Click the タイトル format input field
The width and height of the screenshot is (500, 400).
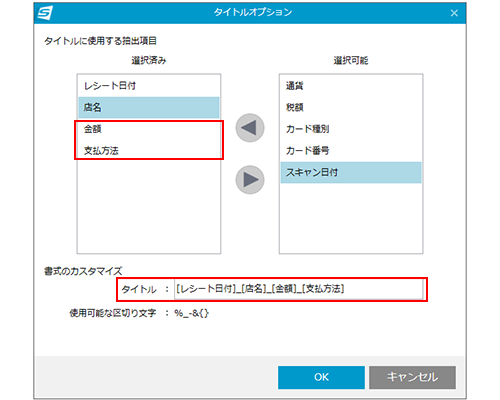pos(299,289)
